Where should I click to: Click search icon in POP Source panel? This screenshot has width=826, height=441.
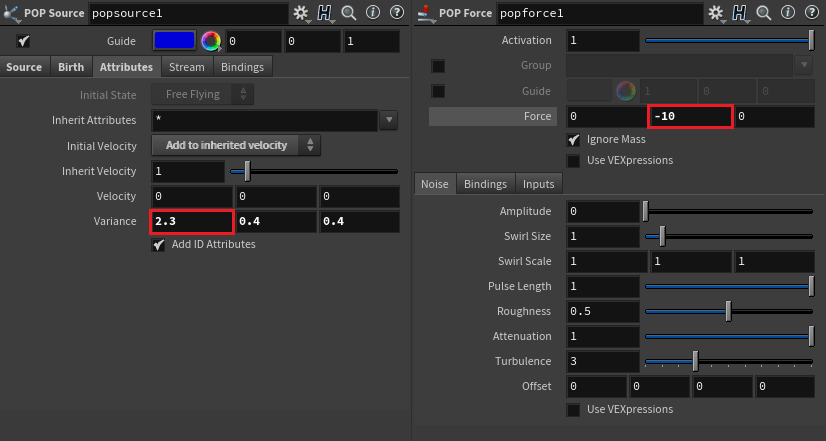click(349, 13)
